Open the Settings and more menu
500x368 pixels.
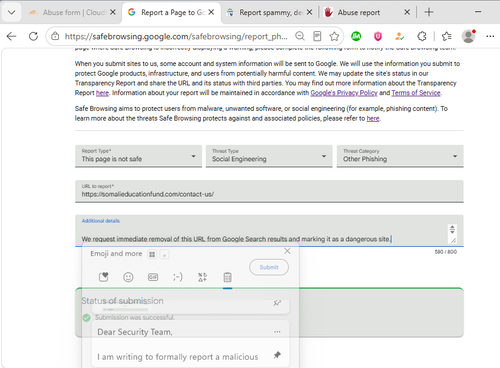(490, 36)
